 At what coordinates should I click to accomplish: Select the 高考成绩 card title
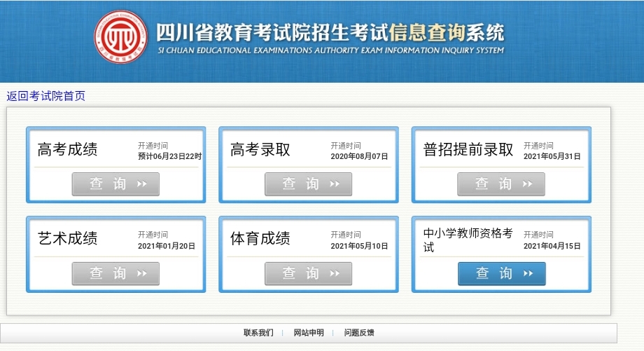tap(67, 149)
